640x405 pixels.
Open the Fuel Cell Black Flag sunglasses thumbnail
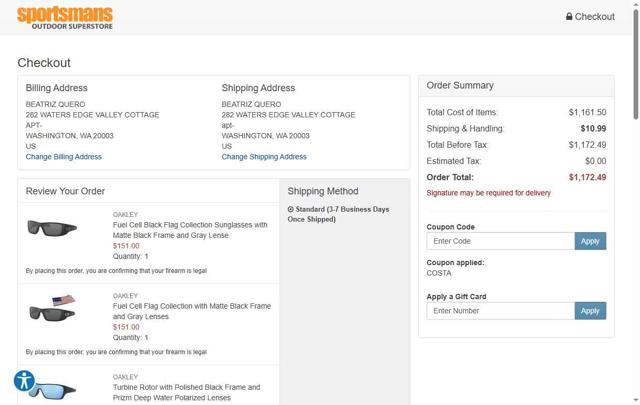coord(52,229)
